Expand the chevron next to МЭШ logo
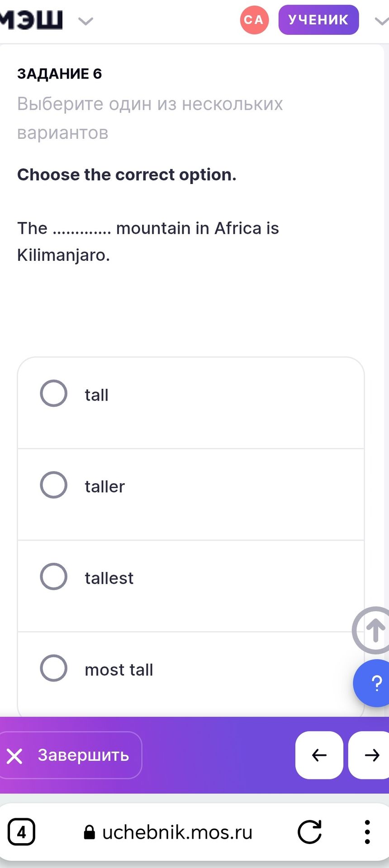The image size is (389, 868). [85, 21]
